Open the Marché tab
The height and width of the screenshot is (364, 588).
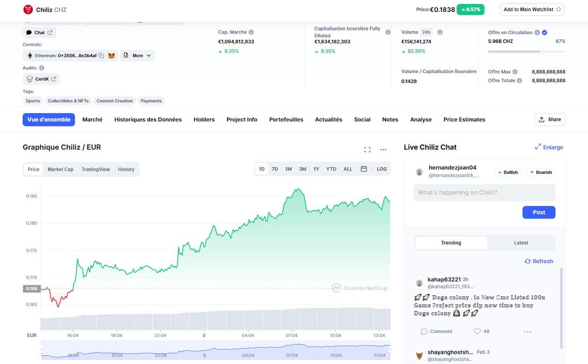tap(93, 120)
